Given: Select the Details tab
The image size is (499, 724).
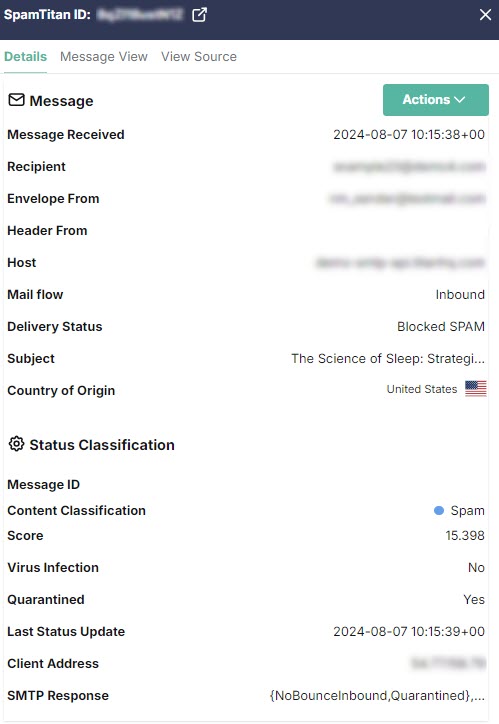Looking at the screenshot, I should pos(25,56).
